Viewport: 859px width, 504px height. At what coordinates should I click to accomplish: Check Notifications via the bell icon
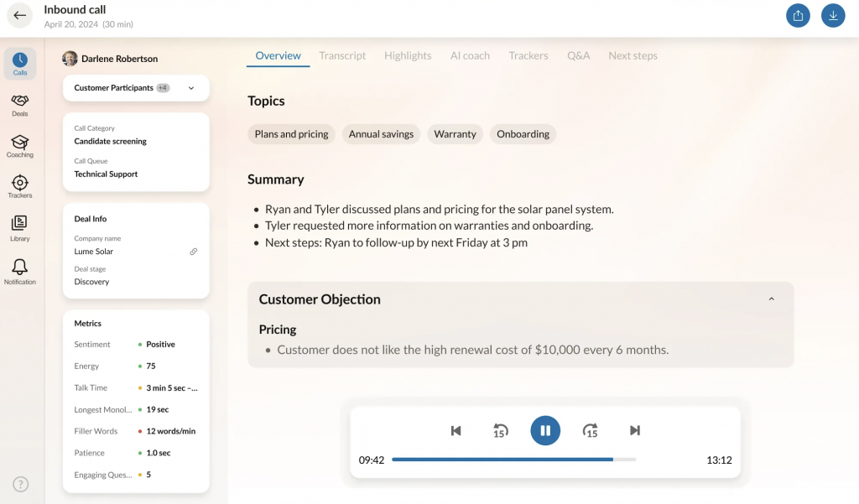pyautogui.click(x=19, y=268)
